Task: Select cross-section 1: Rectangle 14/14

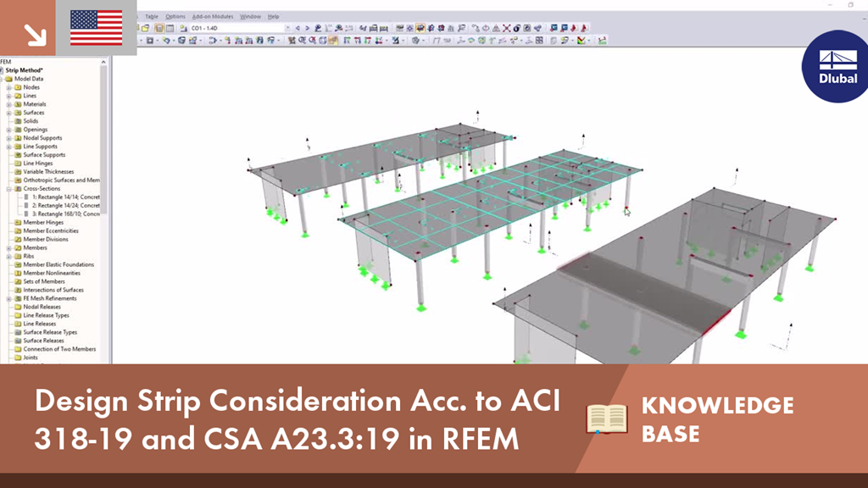Action: 66,197
